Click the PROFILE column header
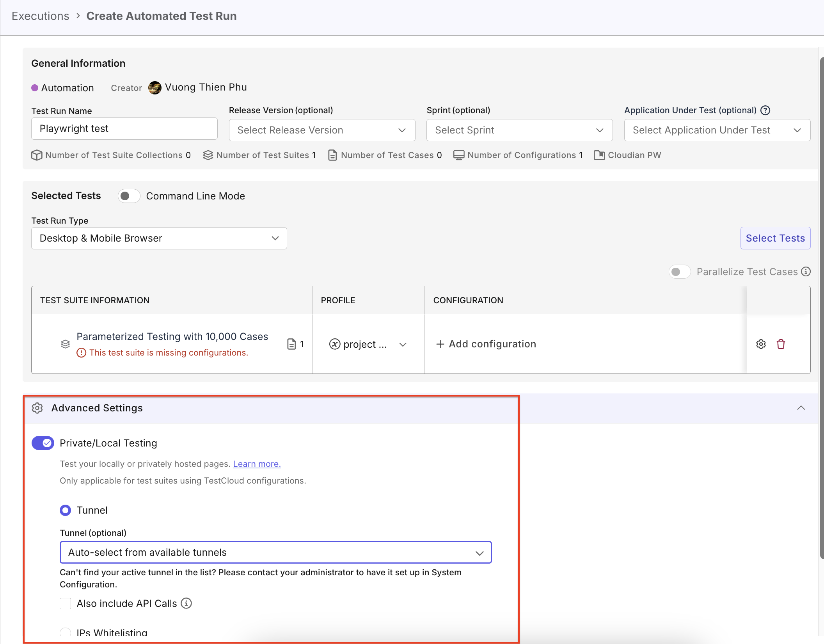 338,300
